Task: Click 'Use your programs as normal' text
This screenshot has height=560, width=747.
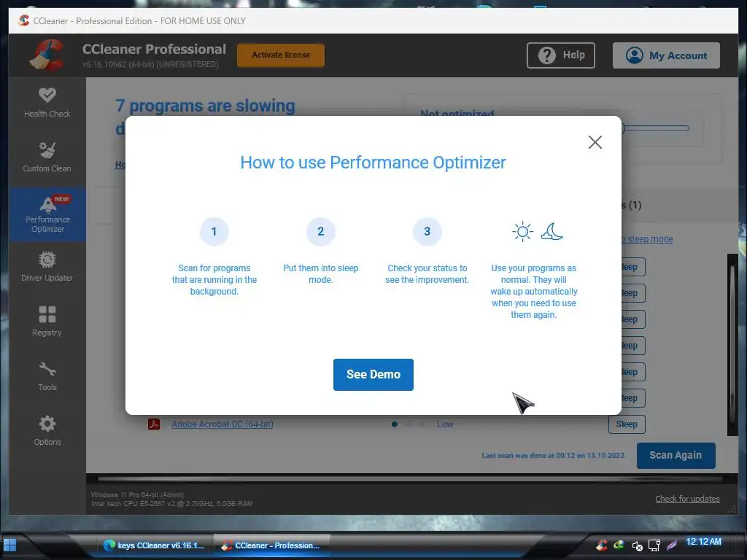Action: click(533, 292)
